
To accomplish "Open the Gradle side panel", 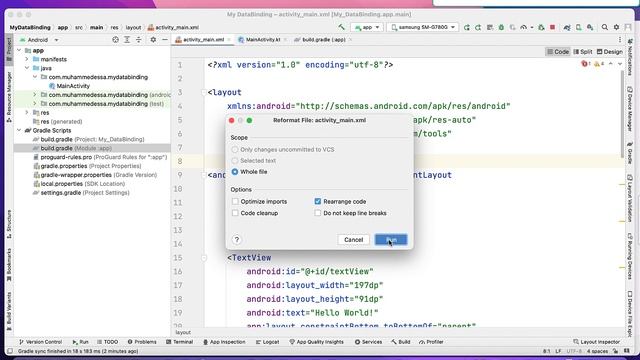I will pyautogui.click(x=630, y=152).
